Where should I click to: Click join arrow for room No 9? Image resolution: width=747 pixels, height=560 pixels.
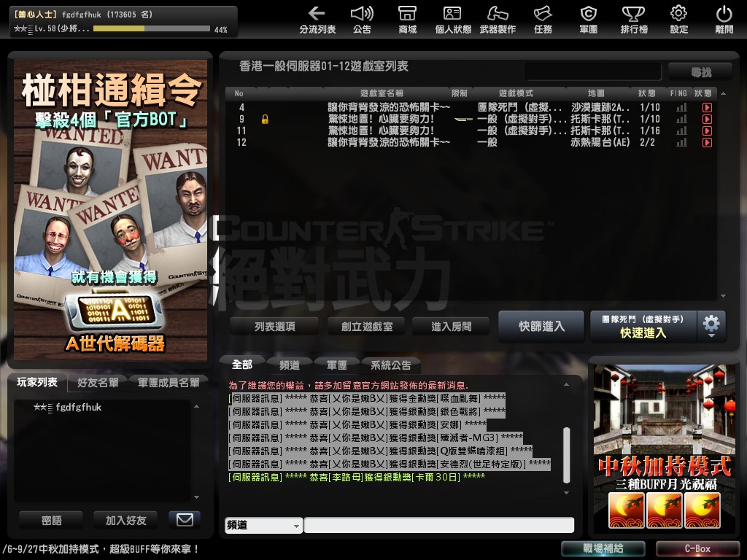(x=707, y=119)
